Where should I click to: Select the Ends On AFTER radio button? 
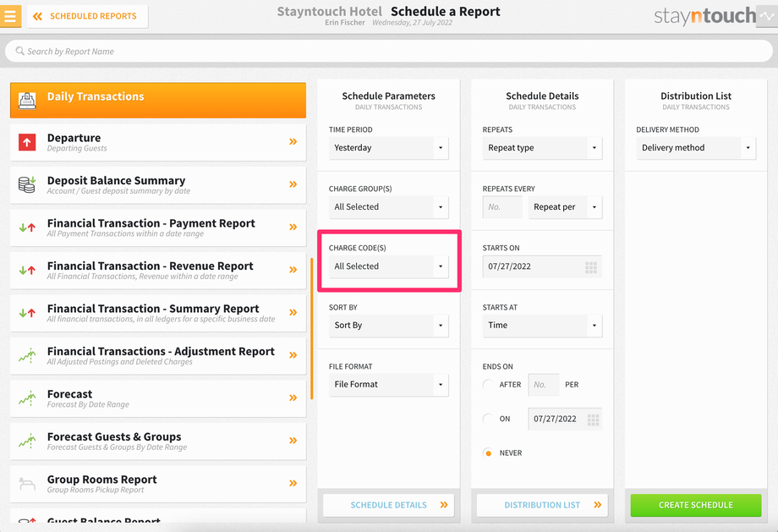(488, 385)
